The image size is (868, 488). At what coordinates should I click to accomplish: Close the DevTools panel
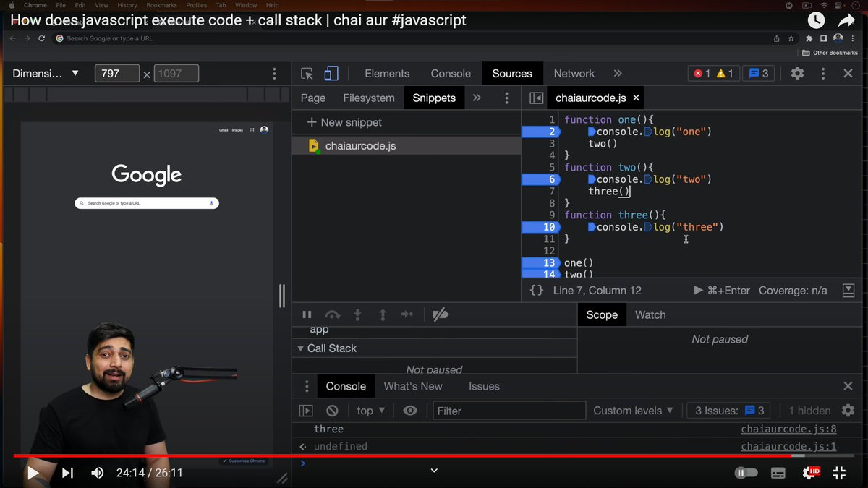[848, 74]
